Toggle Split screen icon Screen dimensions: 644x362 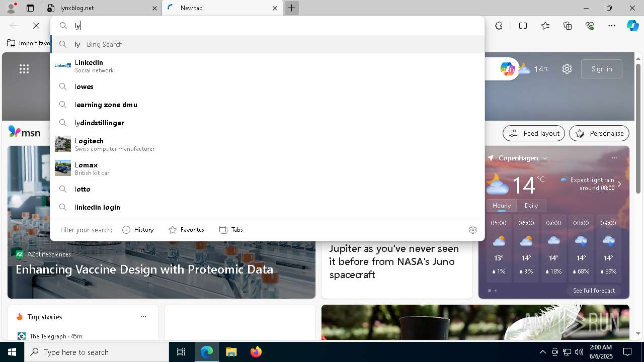coord(523,26)
